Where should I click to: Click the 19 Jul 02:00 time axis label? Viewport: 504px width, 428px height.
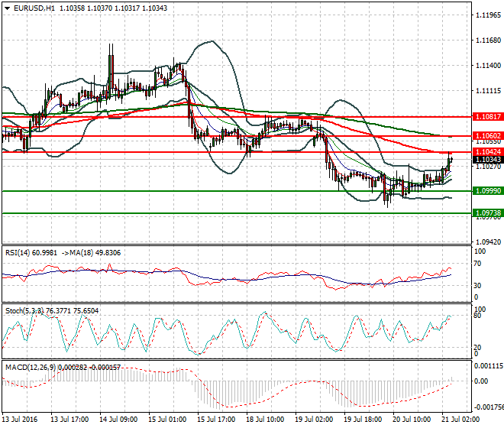click(x=314, y=420)
